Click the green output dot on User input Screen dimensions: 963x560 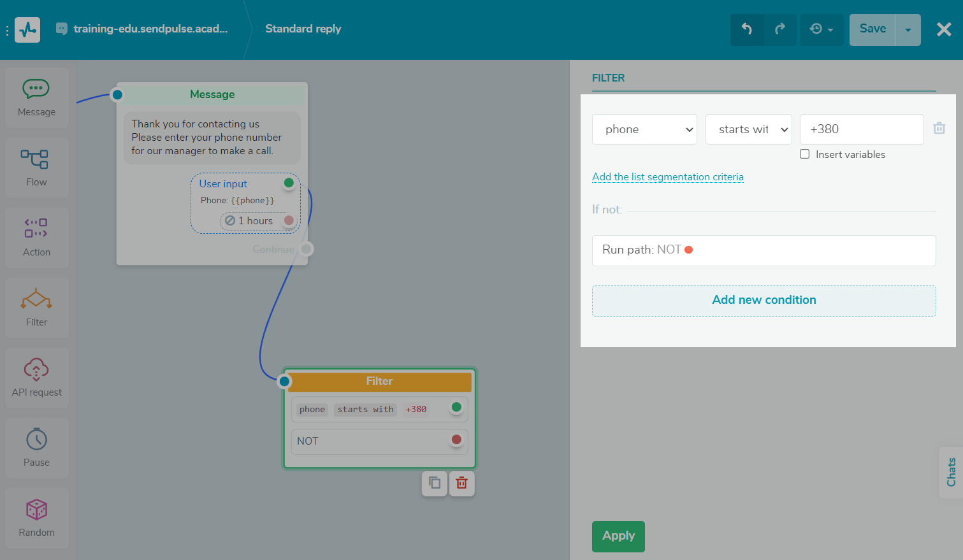(x=289, y=182)
